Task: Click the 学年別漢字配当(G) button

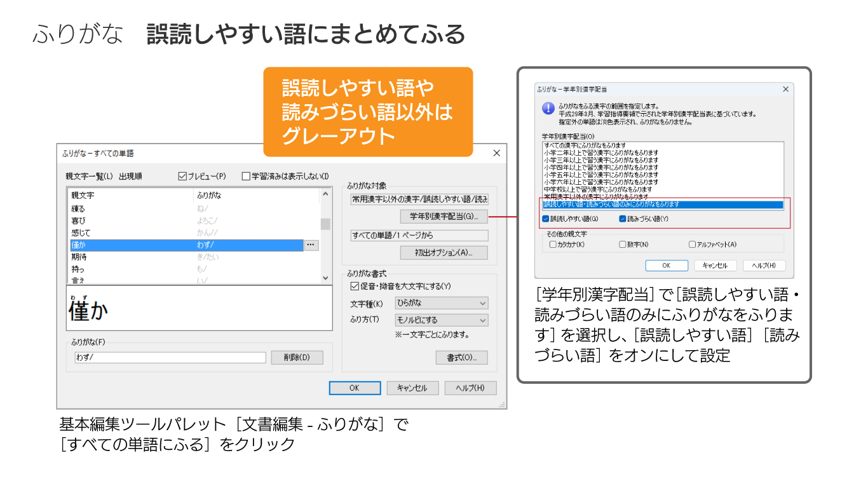Action: point(444,217)
